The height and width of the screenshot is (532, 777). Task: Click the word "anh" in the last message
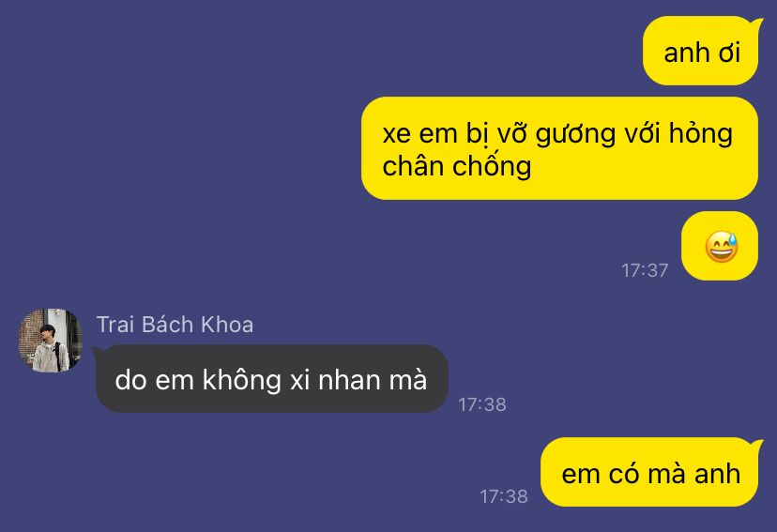click(717, 474)
